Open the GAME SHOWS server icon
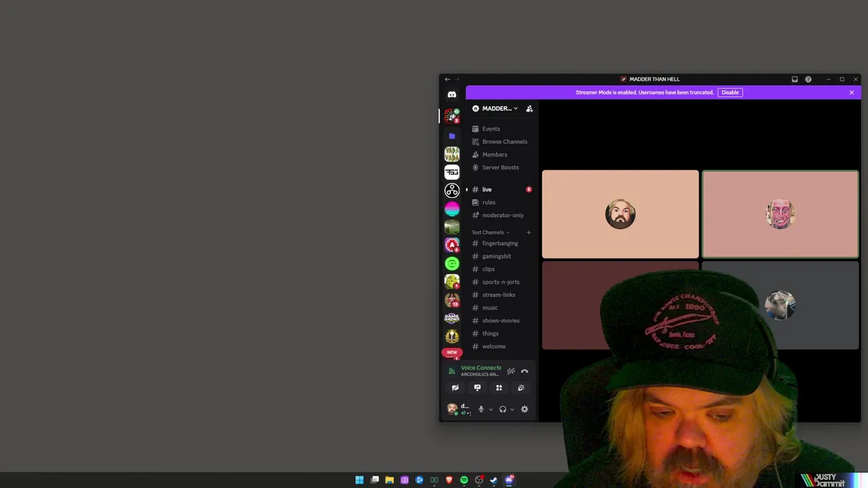This screenshot has height=488, width=868. [452, 318]
